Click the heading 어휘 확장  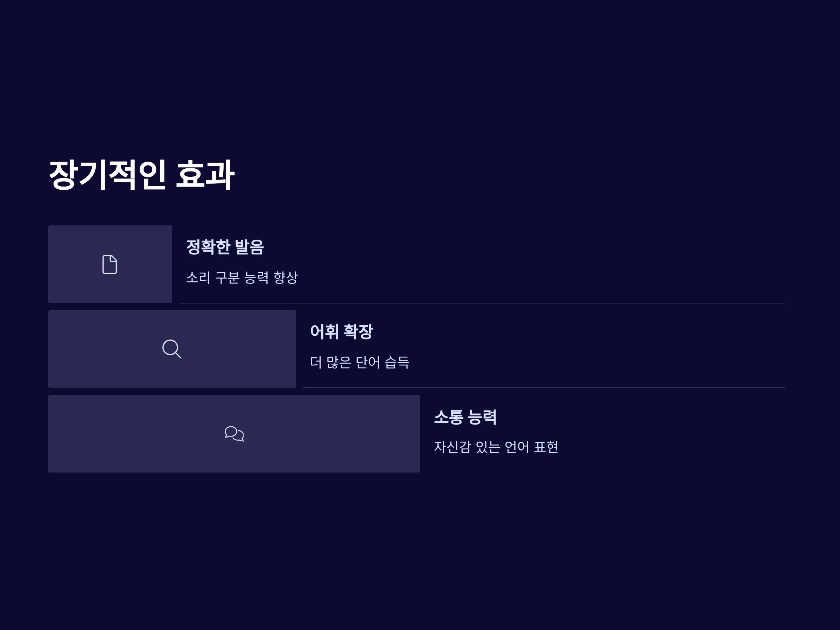(341, 331)
